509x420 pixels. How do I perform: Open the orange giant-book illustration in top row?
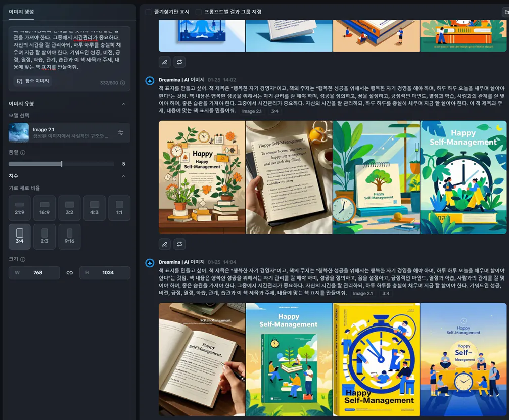tap(376, 36)
